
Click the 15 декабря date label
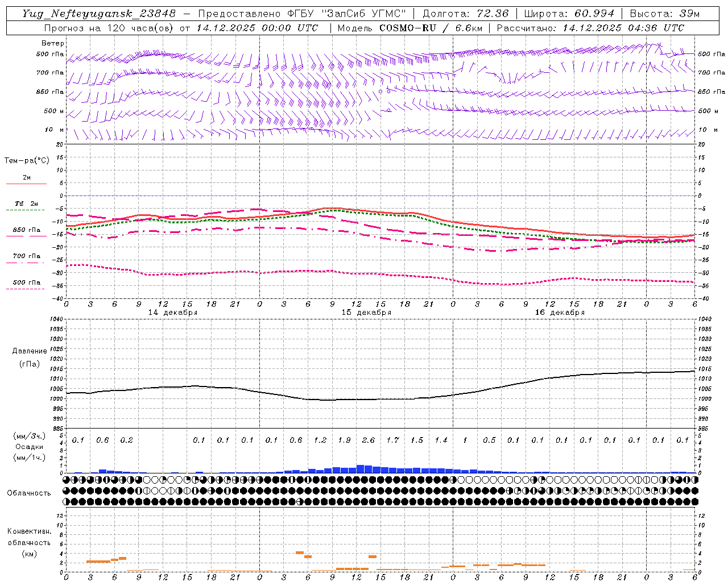(x=366, y=313)
